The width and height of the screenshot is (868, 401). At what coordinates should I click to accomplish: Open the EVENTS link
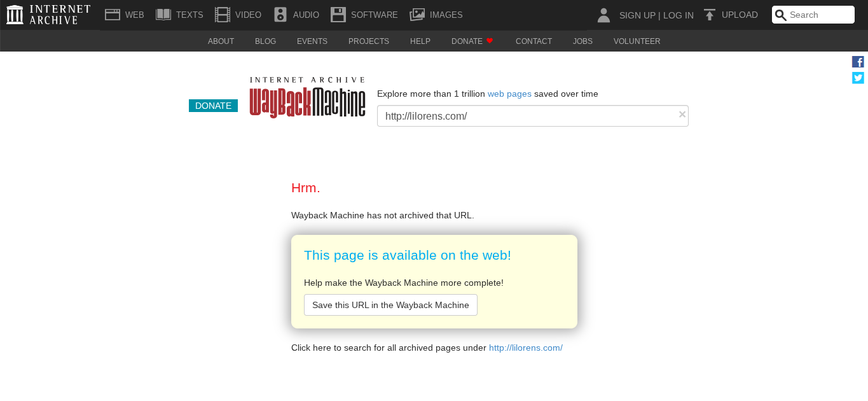tap(312, 41)
